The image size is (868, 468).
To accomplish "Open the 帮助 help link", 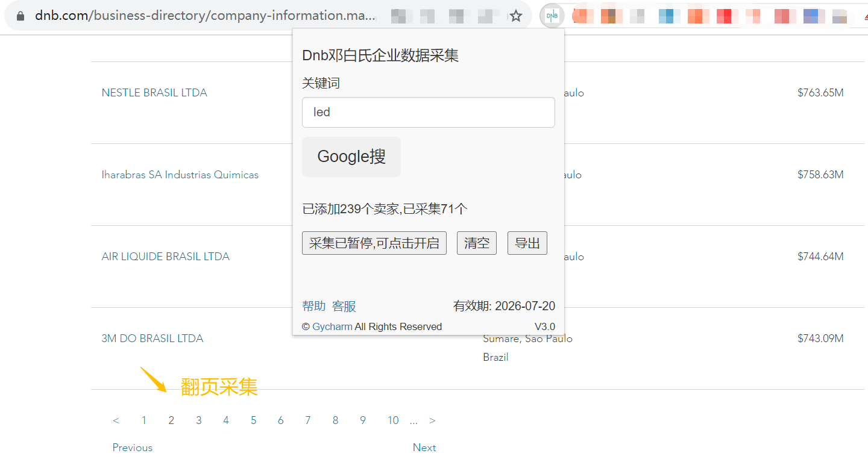I will (314, 306).
